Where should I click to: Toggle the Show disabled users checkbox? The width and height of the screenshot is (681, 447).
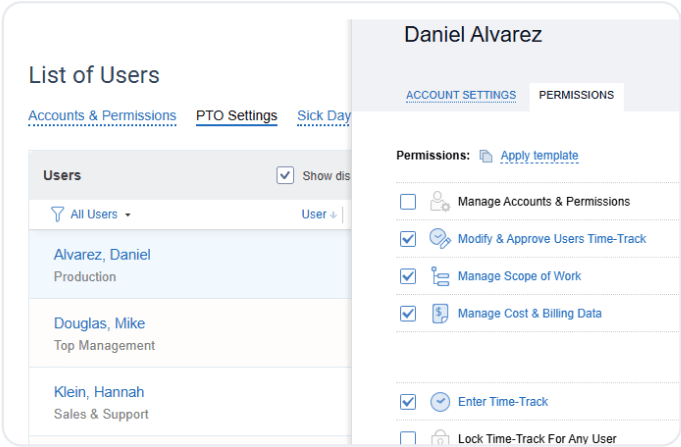point(285,176)
